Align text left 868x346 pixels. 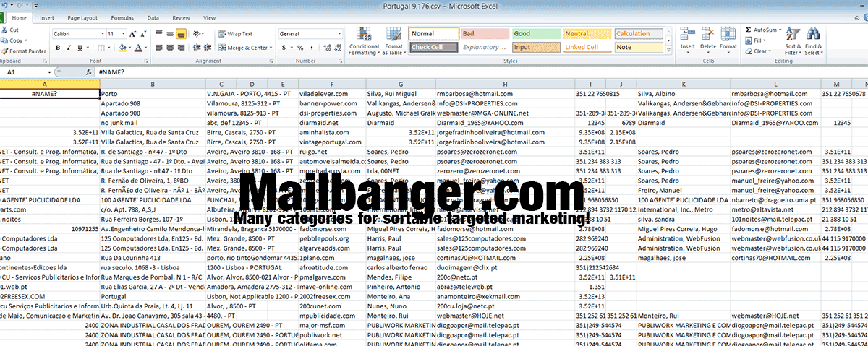[158, 48]
